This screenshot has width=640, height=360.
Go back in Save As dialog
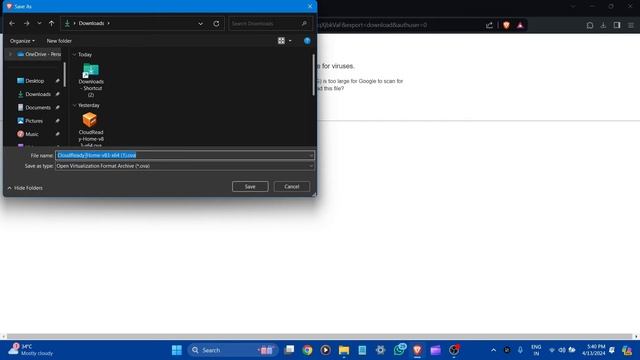(x=12, y=24)
